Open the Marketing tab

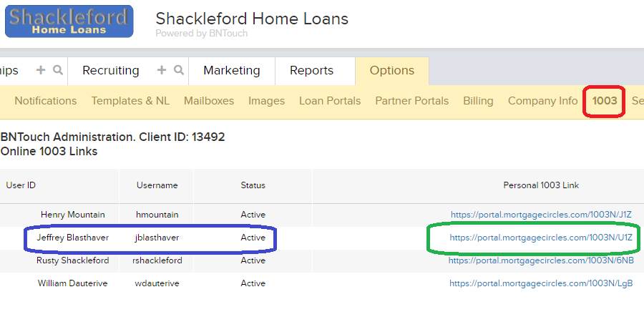[x=232, y=71]
